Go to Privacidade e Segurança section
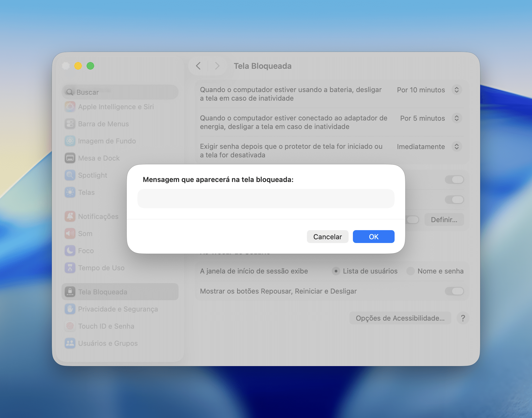 [118, 309]
